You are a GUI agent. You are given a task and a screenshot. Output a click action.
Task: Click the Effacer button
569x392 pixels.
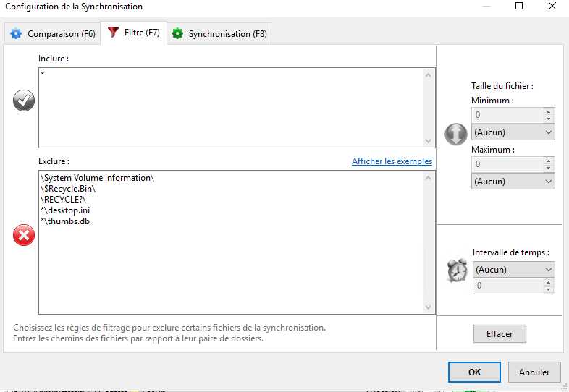(500, 334)
